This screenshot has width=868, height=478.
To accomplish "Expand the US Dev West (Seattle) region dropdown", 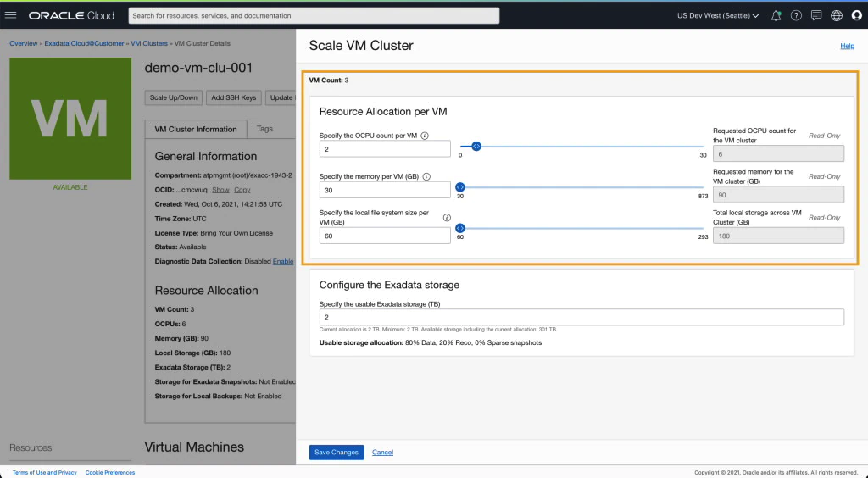I will 717,15.
